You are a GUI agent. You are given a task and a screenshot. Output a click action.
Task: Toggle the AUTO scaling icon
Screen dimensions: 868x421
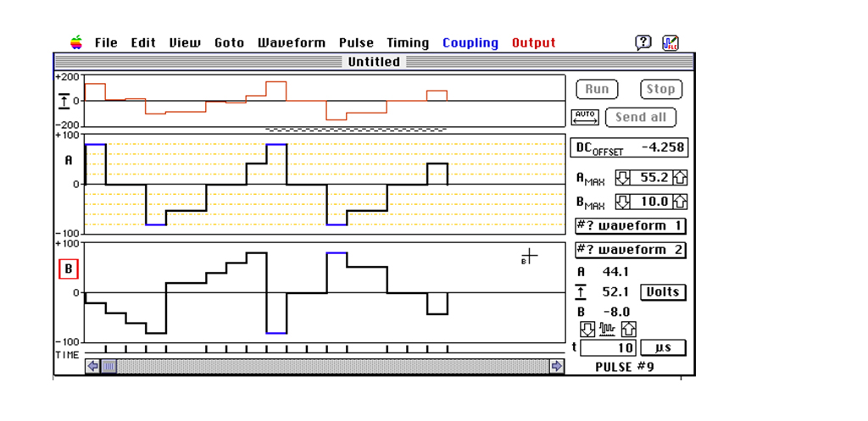(x=585, y=117)
